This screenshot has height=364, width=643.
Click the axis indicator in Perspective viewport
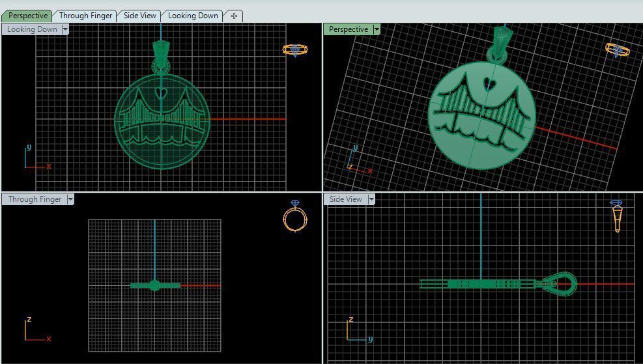pyautogui.click(x=359, y=160)
